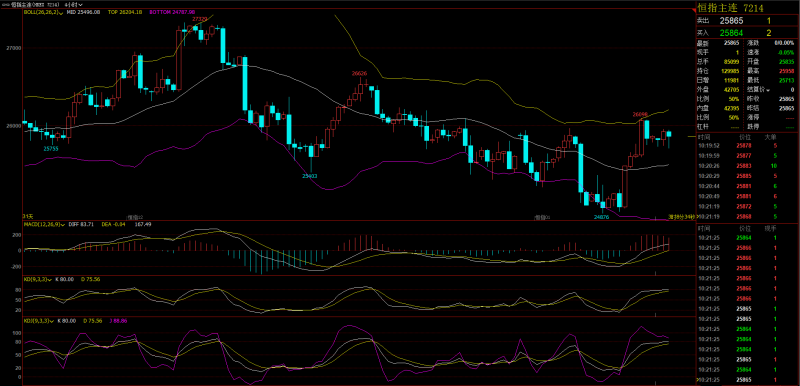Click the 25403 low price marker
This screenshot has width=800, height=386.
coord(310,176)
